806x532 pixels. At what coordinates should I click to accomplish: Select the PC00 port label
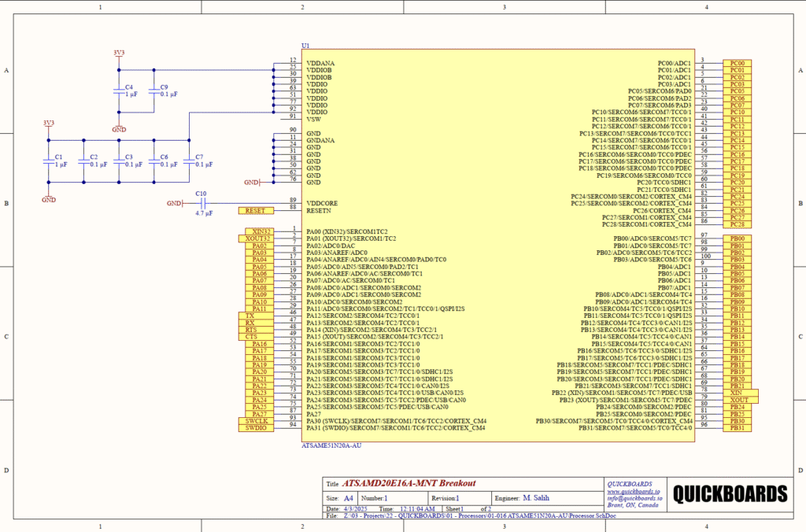[737, 63]
